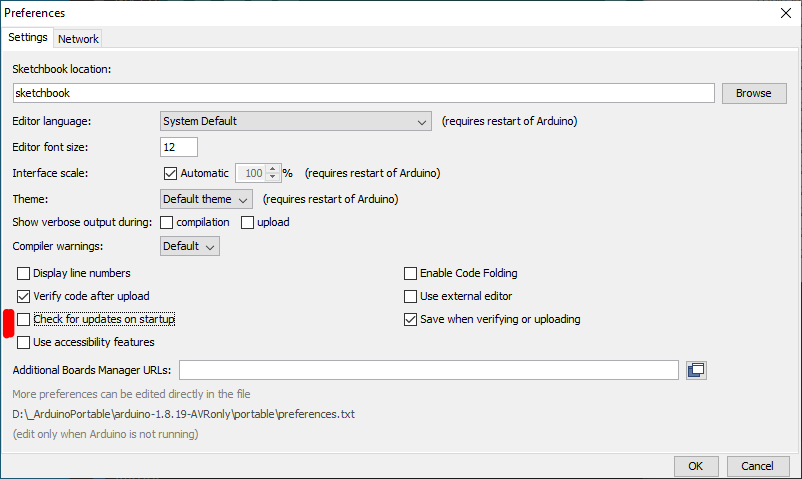Check Use external editor option
This screenshot has width=802, height=479.
coord(410,296)
